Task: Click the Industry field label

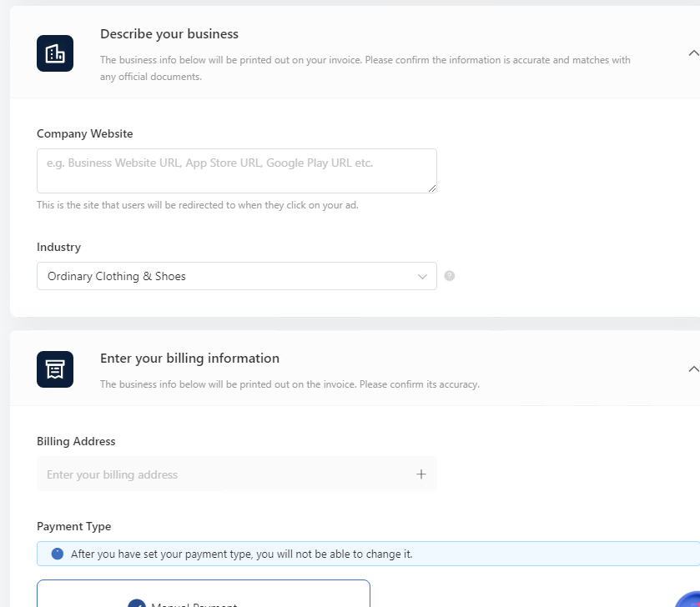Action: point(58,247)
